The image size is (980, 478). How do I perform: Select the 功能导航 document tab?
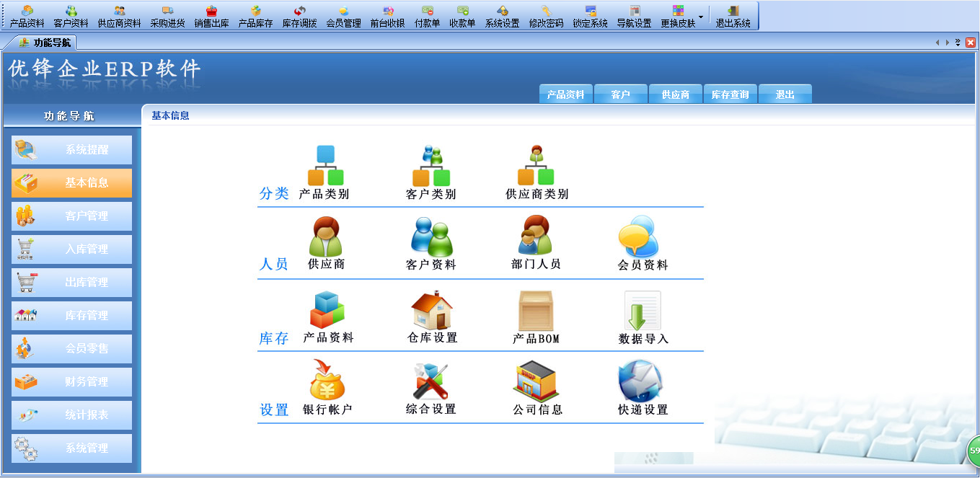[45, 43]
